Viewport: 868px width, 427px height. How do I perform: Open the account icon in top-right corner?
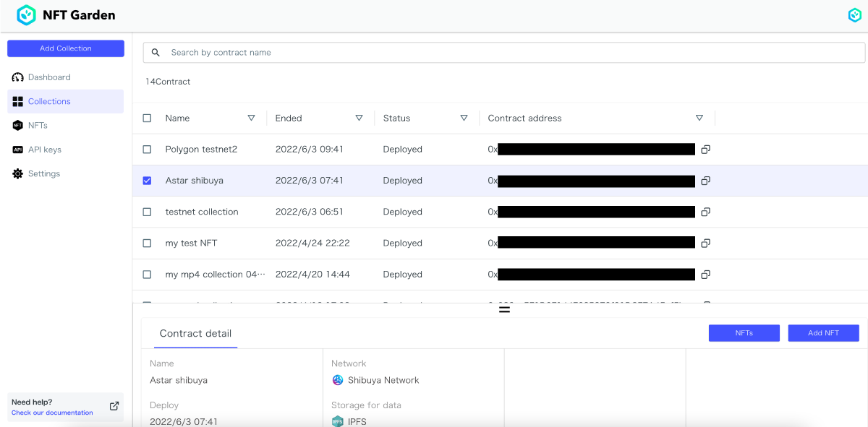click(x=854, y=15)
